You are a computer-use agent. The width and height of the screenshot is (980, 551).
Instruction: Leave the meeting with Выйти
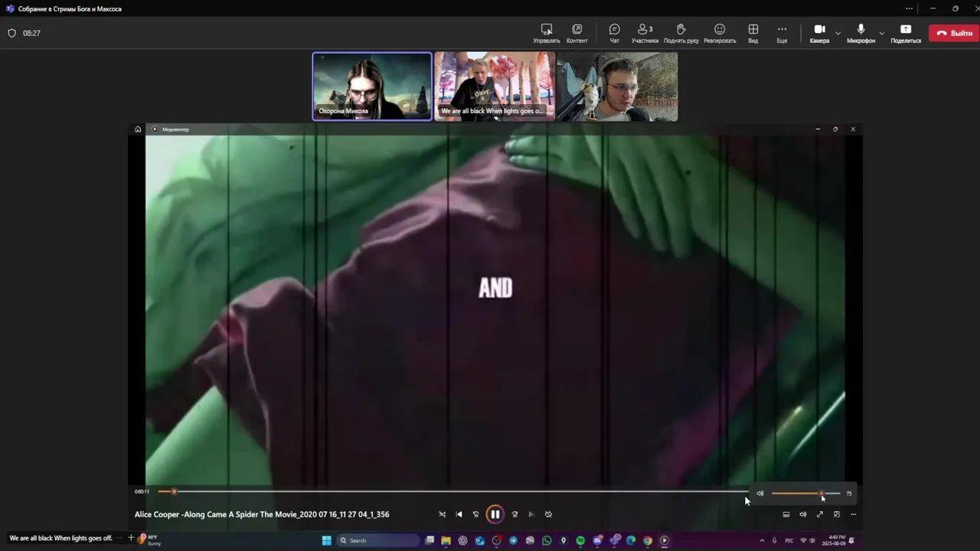click(x=954, y=33)
